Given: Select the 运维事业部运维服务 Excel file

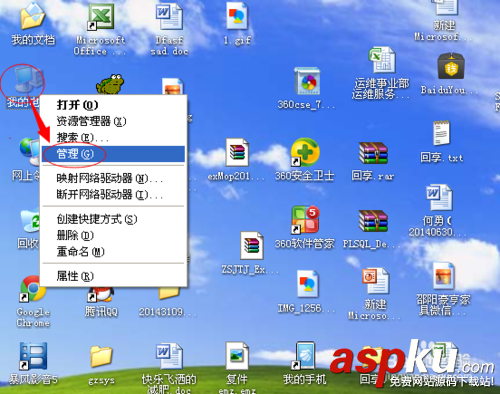Looking at the screenshot, I should coord(382,61).
